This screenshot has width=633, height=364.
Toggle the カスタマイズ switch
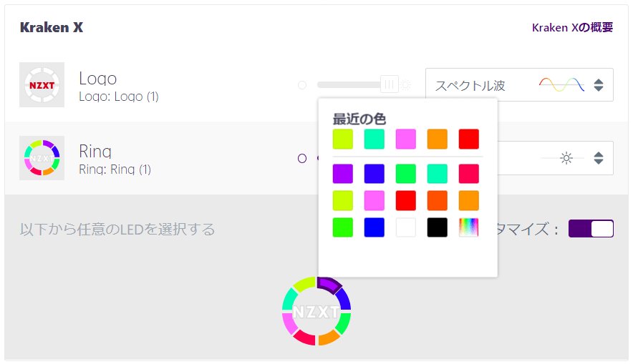(x=591, y=229)
